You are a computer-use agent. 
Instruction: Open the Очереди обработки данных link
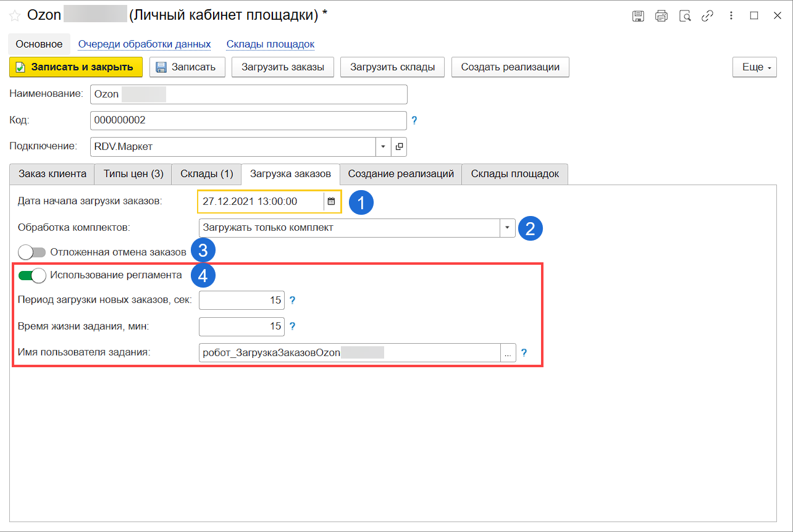(145, 44)
